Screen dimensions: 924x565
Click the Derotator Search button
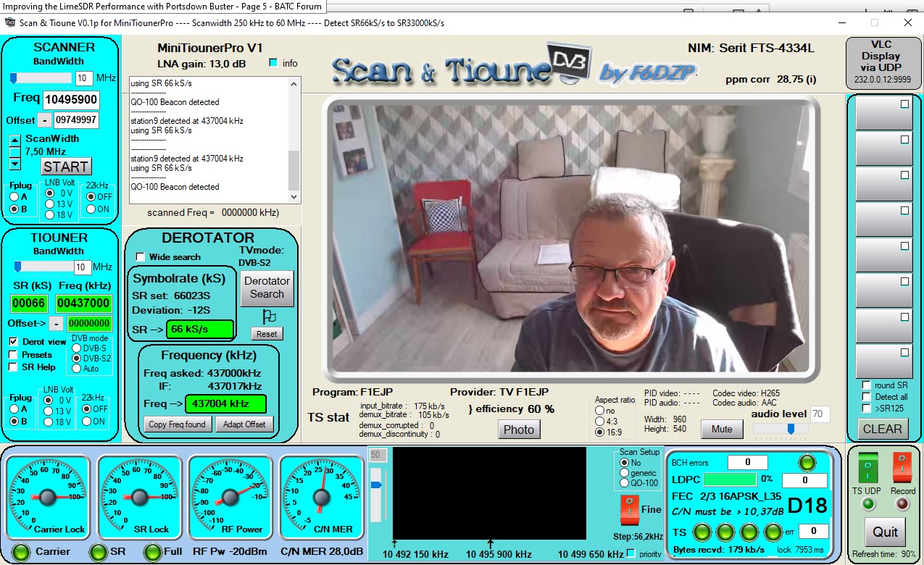(x=267, y=288)
